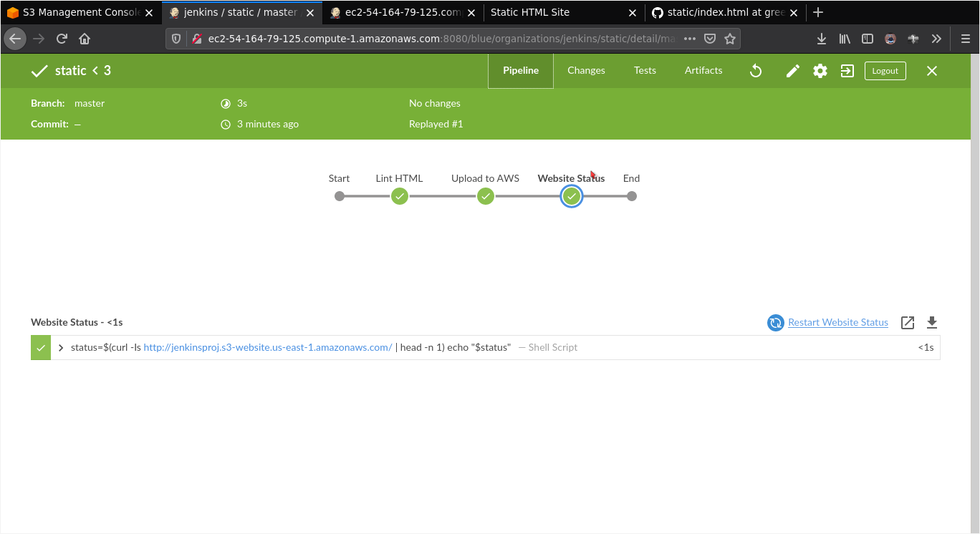The height and width of the screenshot is (534, 980).
Task: Click the static pipeline name link
Action: (x=71, y=71)
